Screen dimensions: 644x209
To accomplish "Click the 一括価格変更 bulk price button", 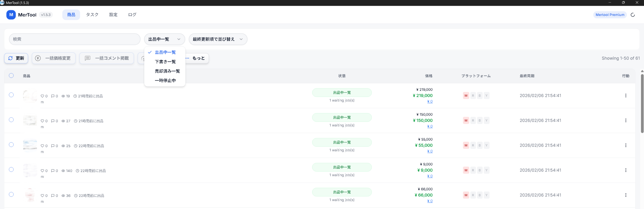I will (54, 58).
